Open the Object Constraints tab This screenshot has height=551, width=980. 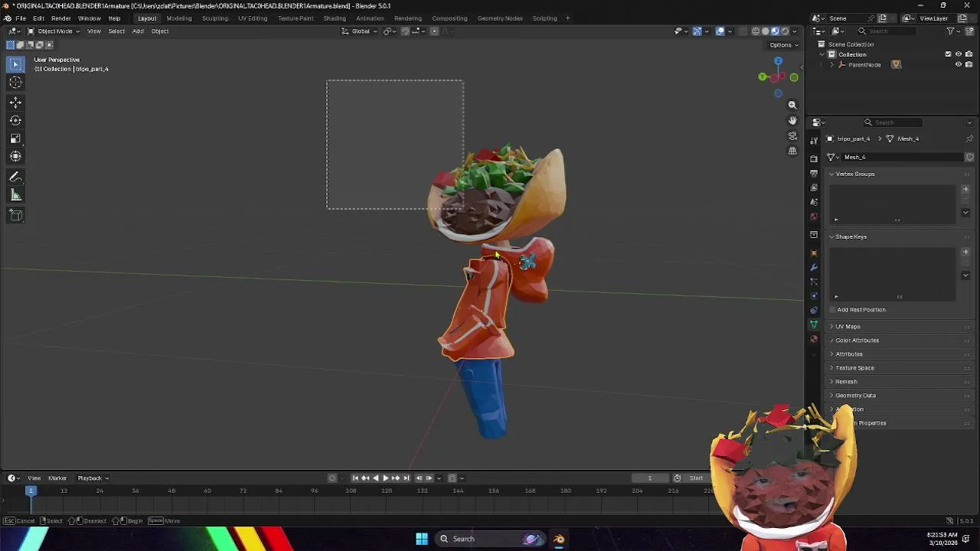(814, 310)
